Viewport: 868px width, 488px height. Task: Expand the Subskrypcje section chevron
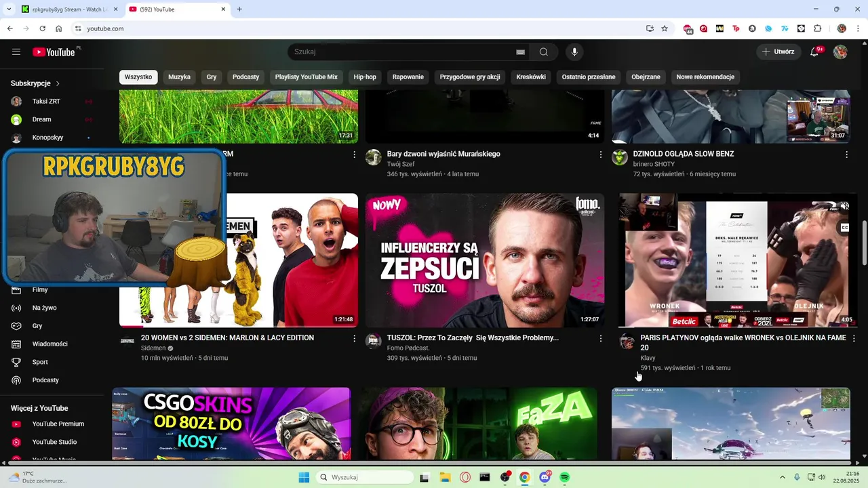tap(58, 83)
